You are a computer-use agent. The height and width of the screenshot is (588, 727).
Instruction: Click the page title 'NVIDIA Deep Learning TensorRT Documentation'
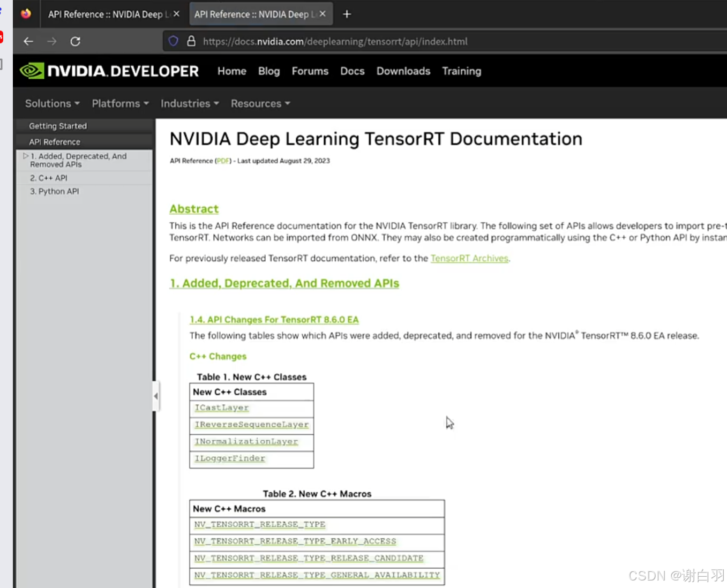pyautogui.click(x=376, y=139)
